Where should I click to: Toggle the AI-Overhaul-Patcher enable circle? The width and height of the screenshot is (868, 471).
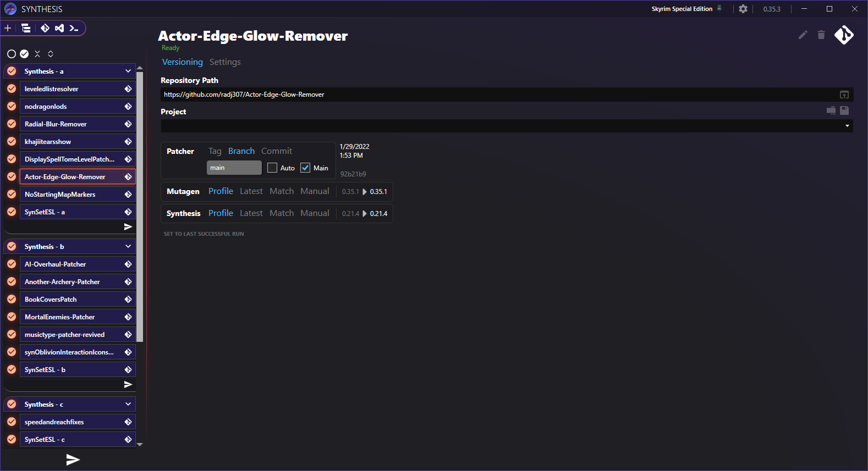click(x=12, y=264)
